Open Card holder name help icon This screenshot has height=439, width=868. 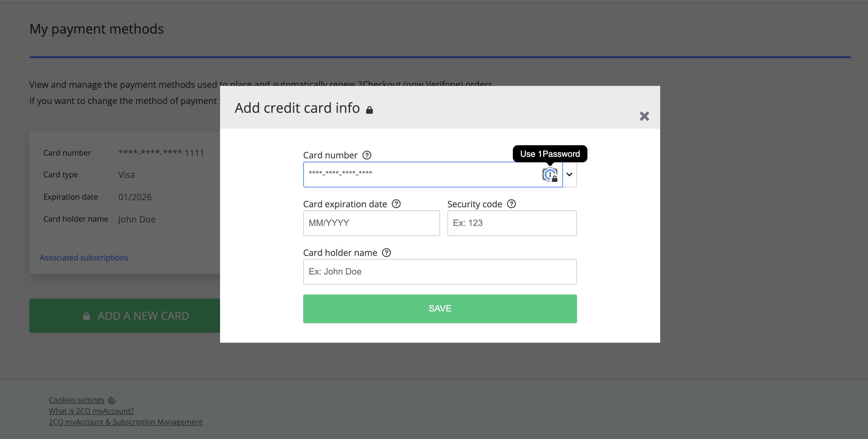pos(387,253)
